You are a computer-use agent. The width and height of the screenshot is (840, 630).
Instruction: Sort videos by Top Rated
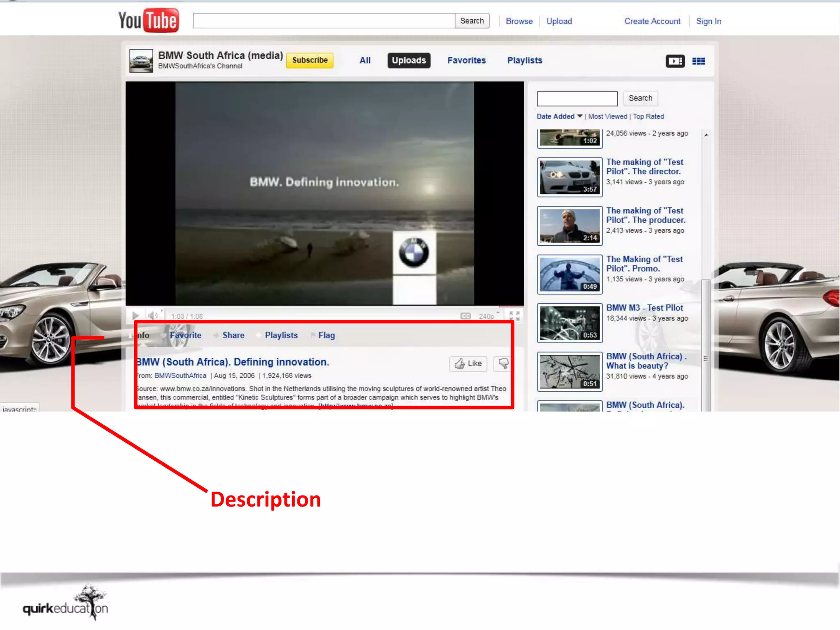coord(648,116)
